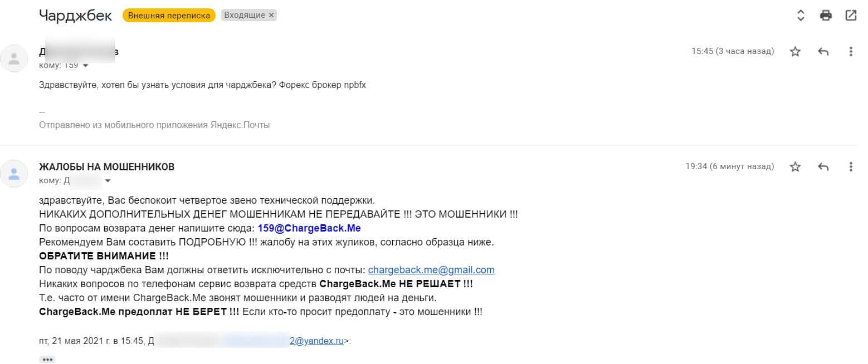Image resolution: width=868 pixels, height=364 pixels.
Task: Star the 15:45 message
Action: point(795,52)
